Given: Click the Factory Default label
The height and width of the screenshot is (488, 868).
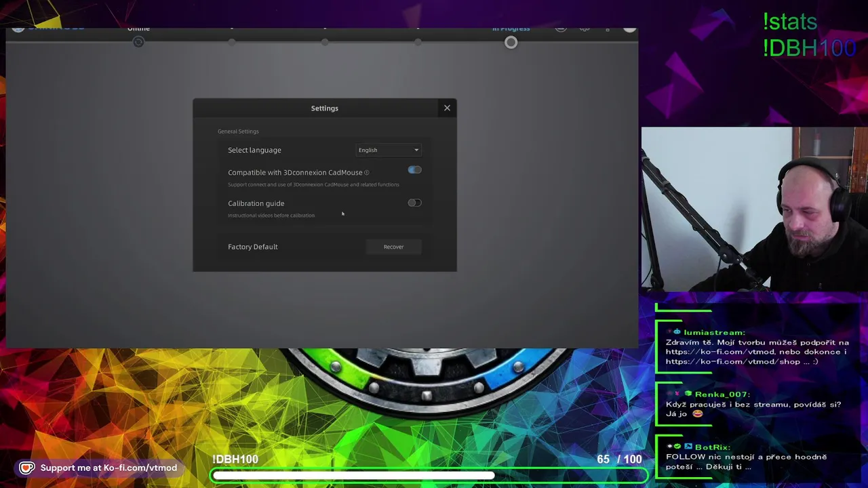Looking at the screenshot, I should 253,247.
